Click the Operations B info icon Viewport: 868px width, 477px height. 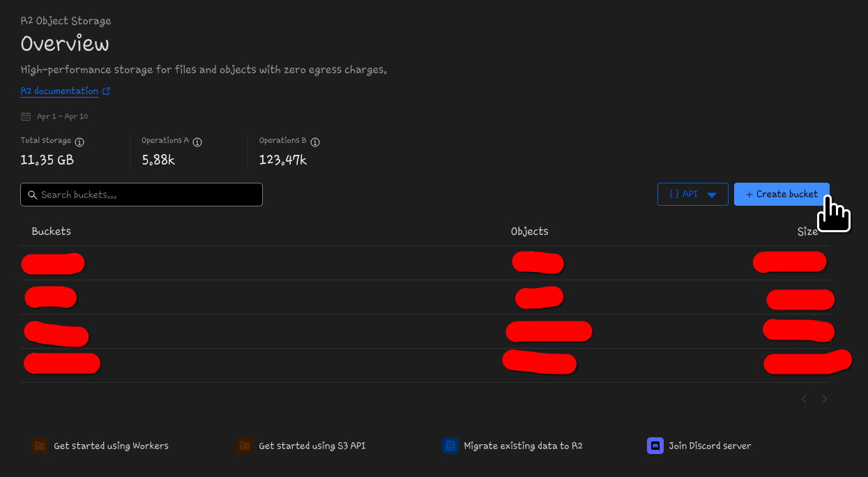(x=315, y=142)
